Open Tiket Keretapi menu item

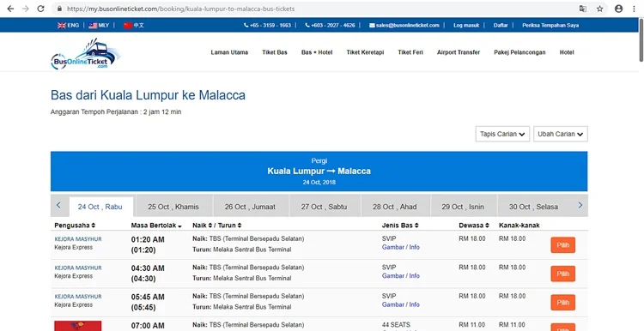click(365, 52)
